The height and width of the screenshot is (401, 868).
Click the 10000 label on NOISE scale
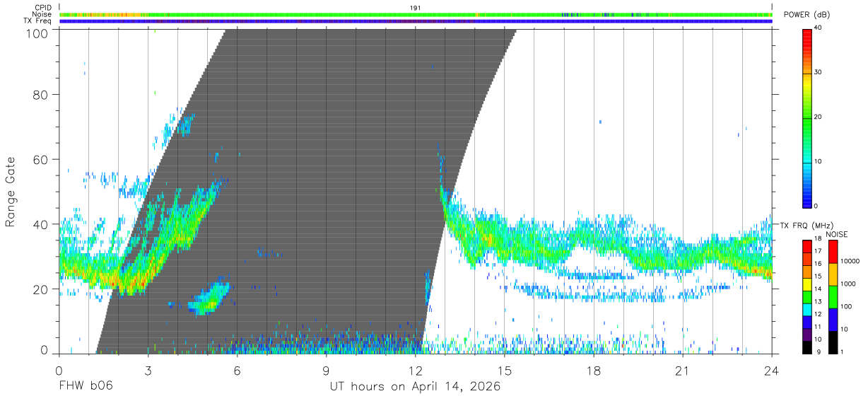click(850, 261)
